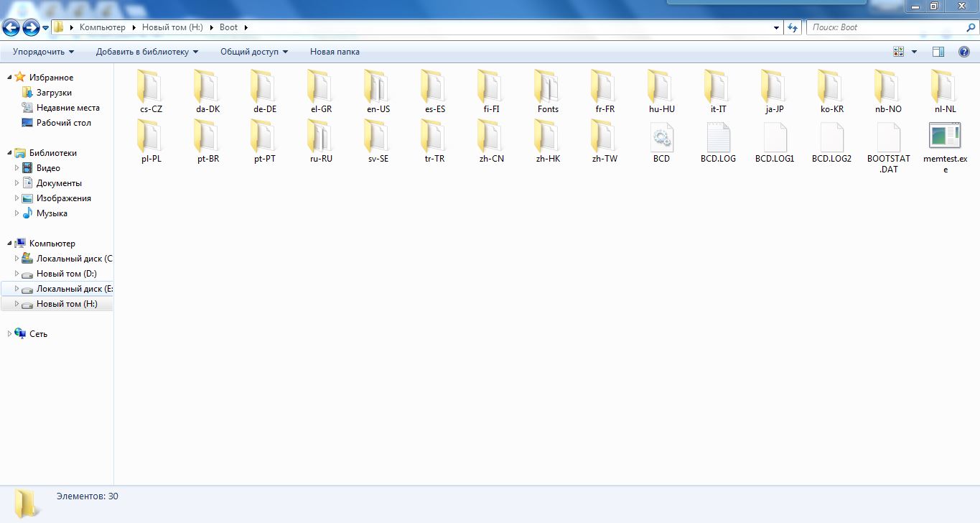This screenshot has height=523, width=980.
Task: Select Новый том (D:) in the sidebar
Action: (66, 274)
